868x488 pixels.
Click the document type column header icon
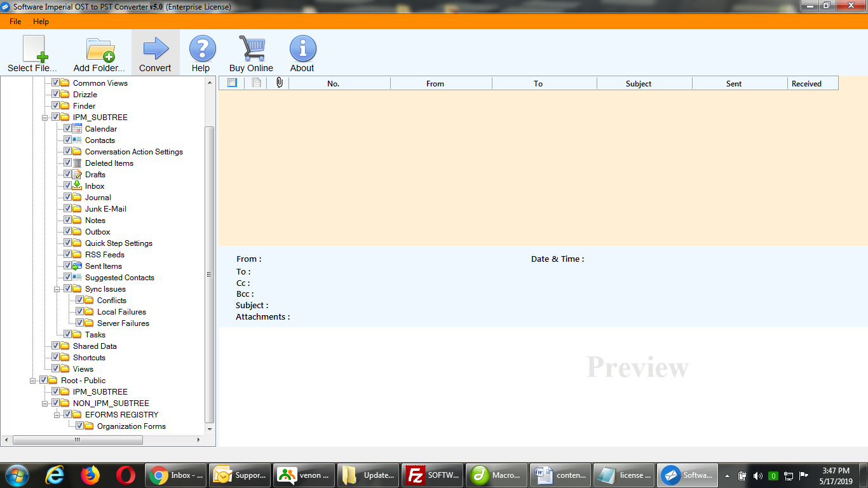tap(256, 83)
